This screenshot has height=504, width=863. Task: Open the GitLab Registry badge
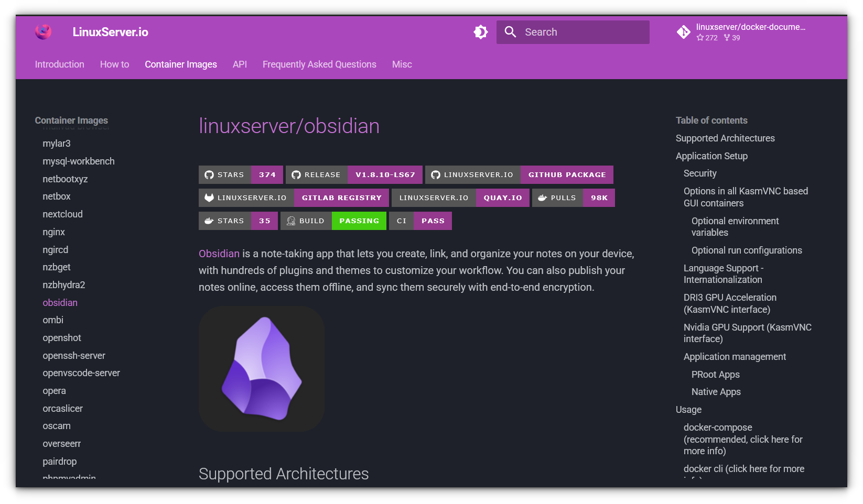[294, 198]
